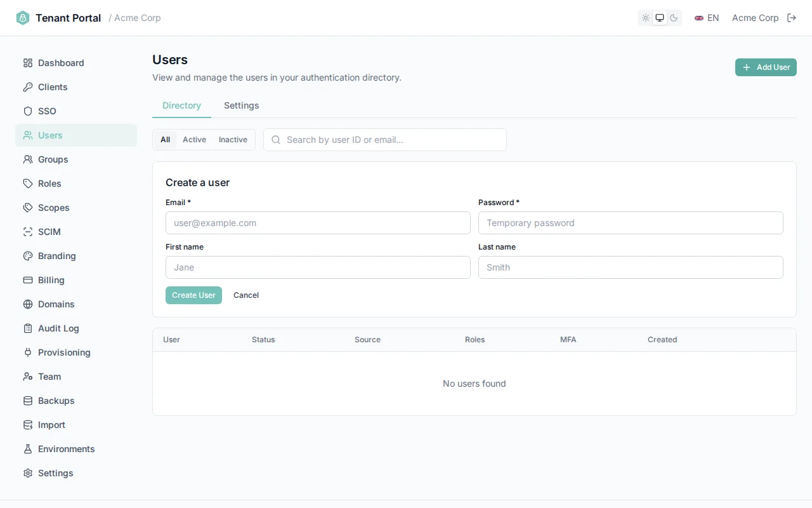
Task: Click the search by user ID field
Action: click(x=385, y=140)
